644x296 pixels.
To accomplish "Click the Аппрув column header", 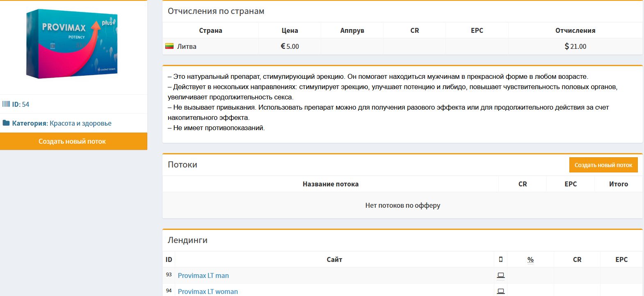I will point(352,30).
